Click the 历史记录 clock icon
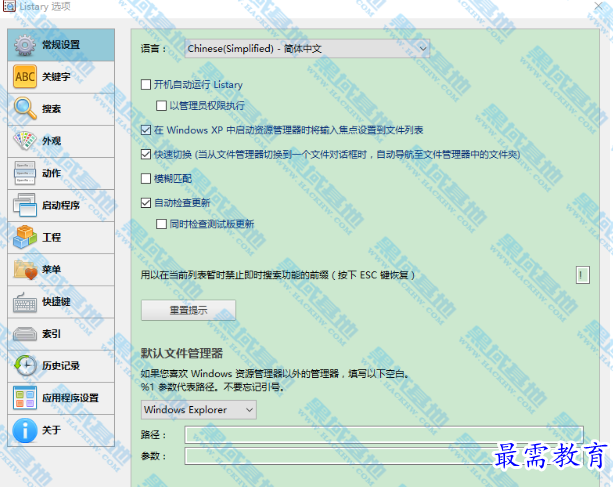 pos(25,366)
